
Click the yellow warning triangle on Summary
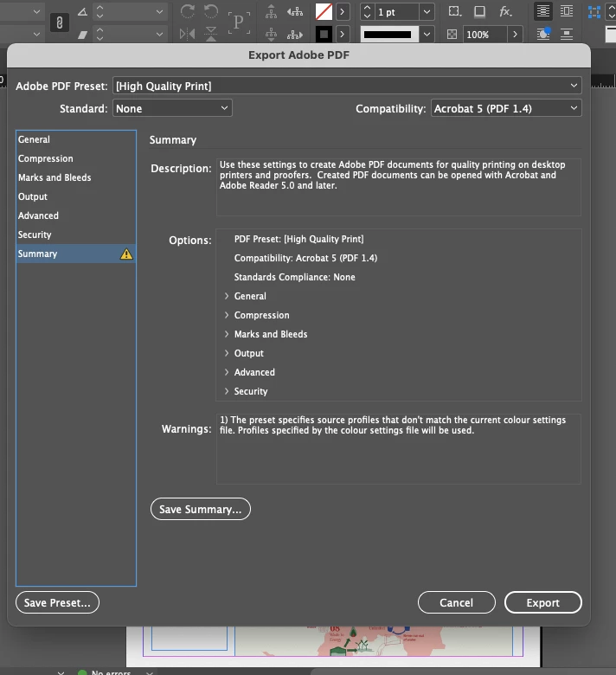[x=126, y=254]
